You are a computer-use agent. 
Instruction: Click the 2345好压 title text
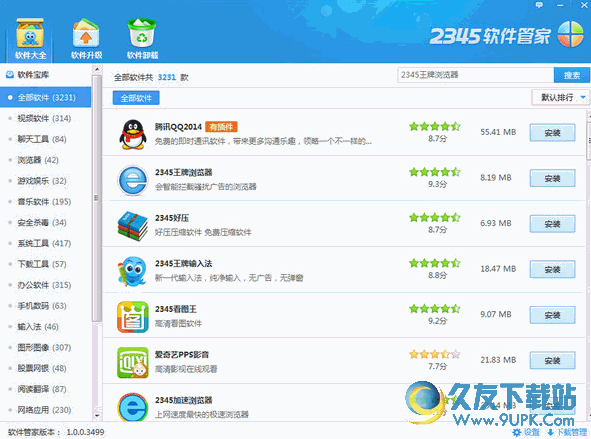click(172, 218)
